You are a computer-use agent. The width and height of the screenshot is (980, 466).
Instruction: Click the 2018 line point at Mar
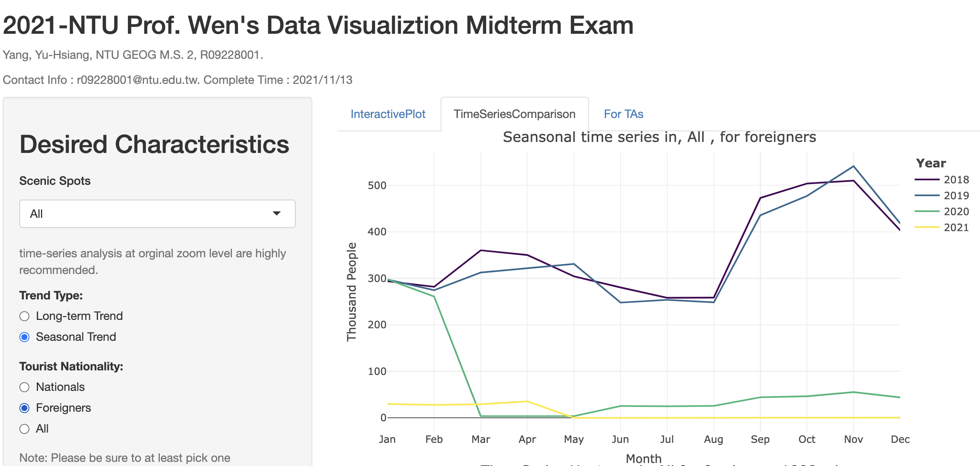[481, 250]
